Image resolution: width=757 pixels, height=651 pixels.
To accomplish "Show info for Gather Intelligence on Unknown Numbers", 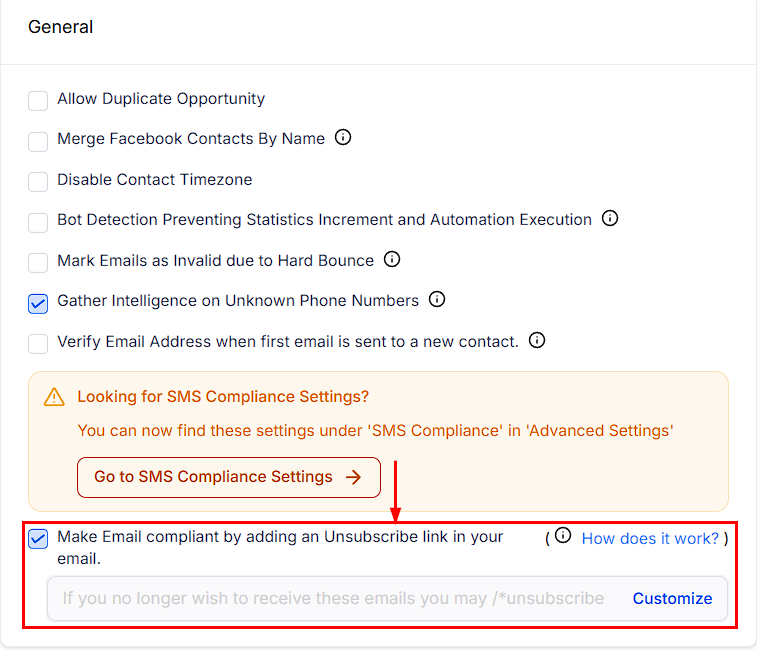I will point(436,299).
